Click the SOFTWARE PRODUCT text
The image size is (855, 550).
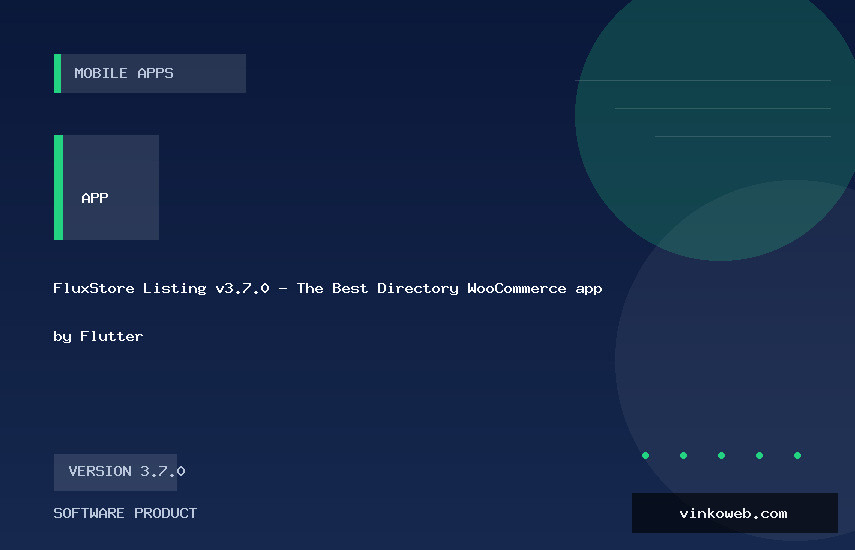(x=125, y=513)
